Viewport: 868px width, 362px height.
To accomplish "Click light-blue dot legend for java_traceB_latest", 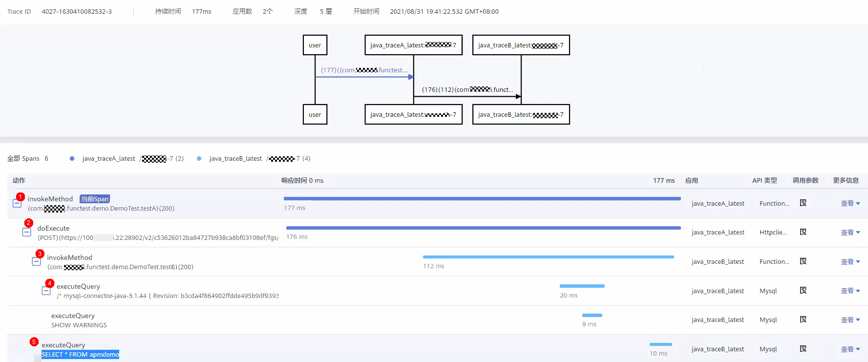I will [199, 159].
